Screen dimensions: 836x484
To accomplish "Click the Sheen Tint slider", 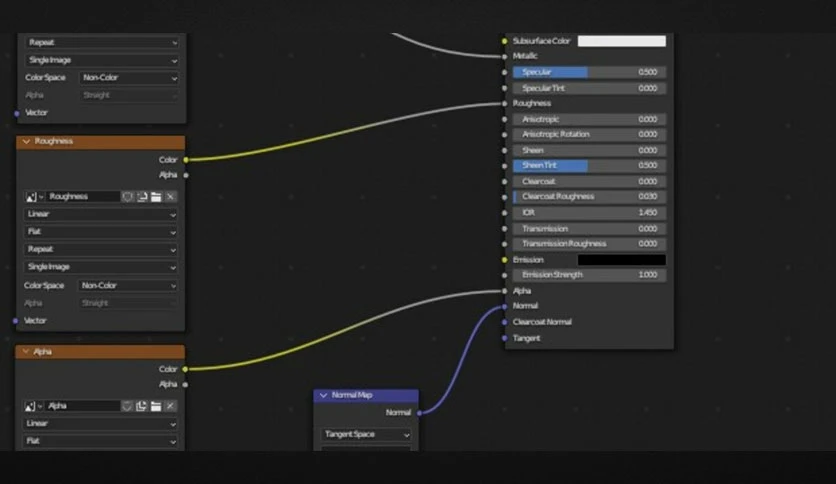I will coord(589,166).
